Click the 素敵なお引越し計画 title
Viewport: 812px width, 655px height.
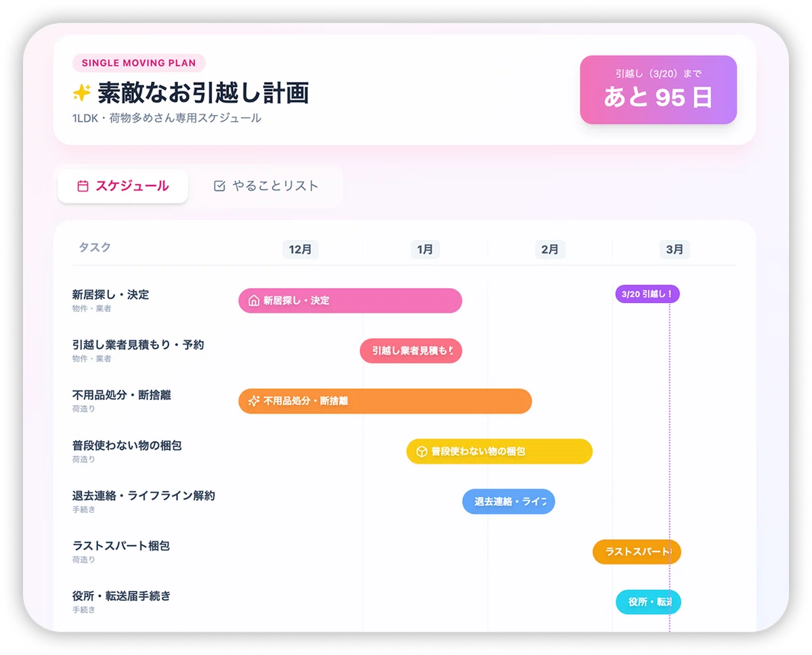(x=203, y=93)
